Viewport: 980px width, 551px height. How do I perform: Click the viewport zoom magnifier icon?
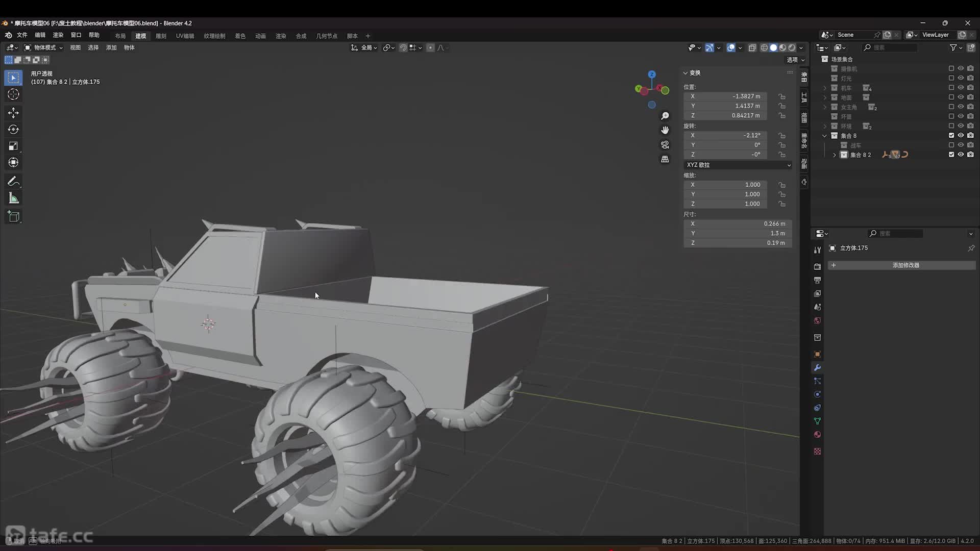(x=665, y=116)
